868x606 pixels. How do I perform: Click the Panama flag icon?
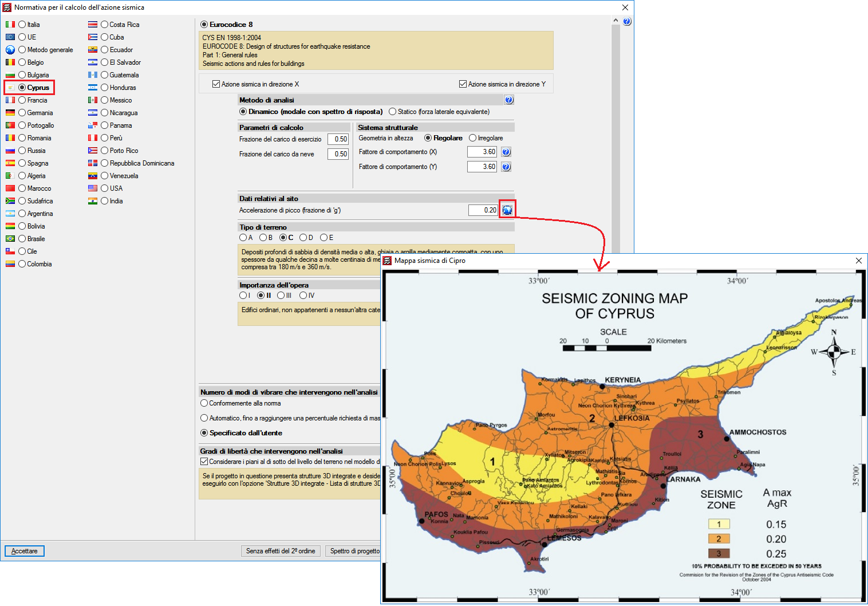coord(93,125)
